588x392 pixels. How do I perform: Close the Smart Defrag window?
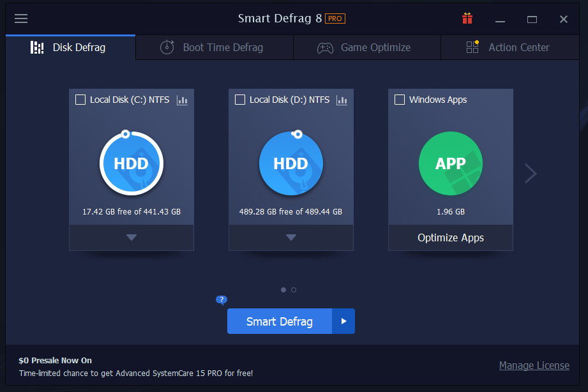point(563,19)
